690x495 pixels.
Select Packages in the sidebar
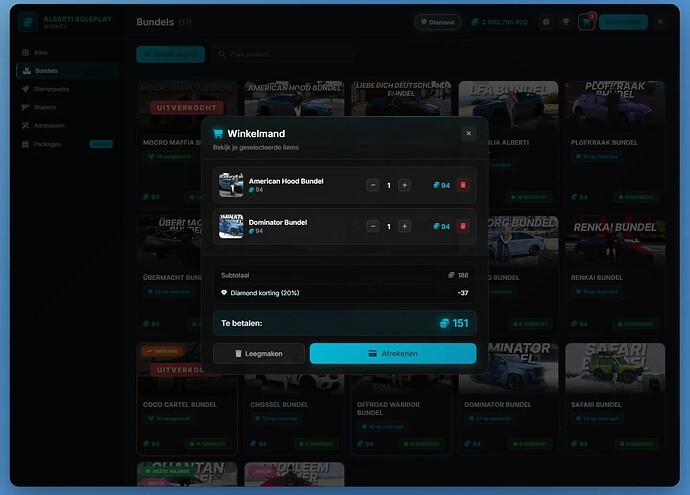point(68,144)
